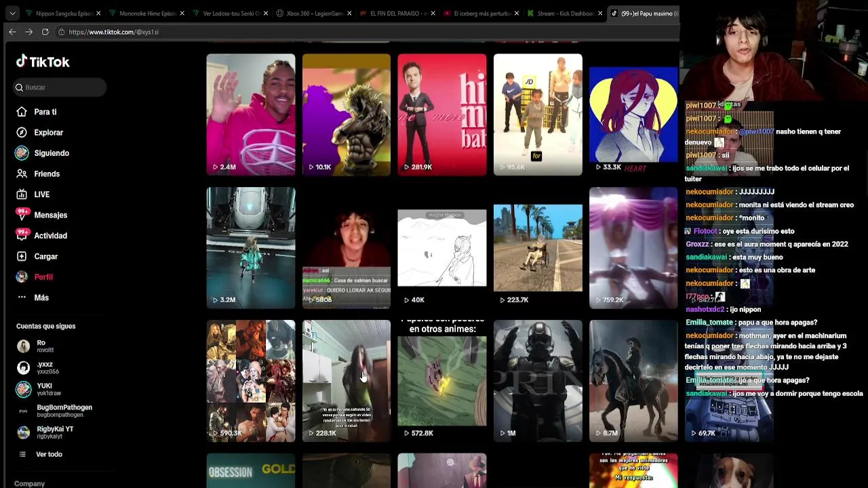Open video with 10.1K views
Viewport: 868px width, 488px height.
347,115
